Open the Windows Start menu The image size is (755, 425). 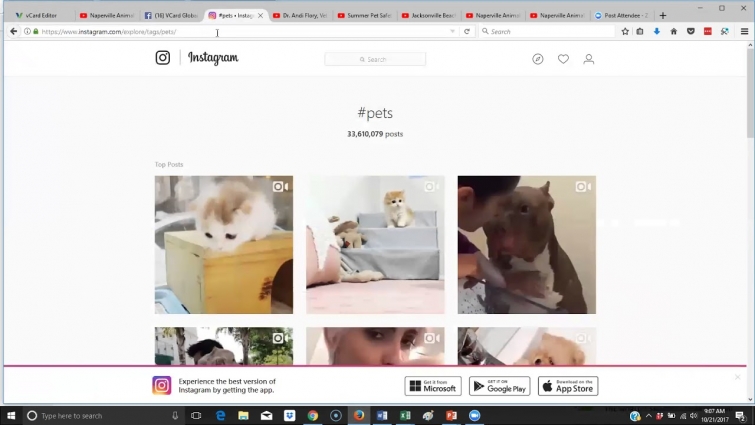[x=11, y=415]
